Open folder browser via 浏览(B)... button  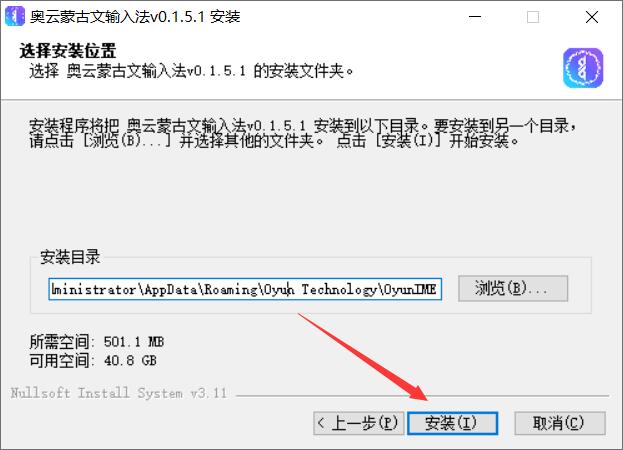point(513,288)
